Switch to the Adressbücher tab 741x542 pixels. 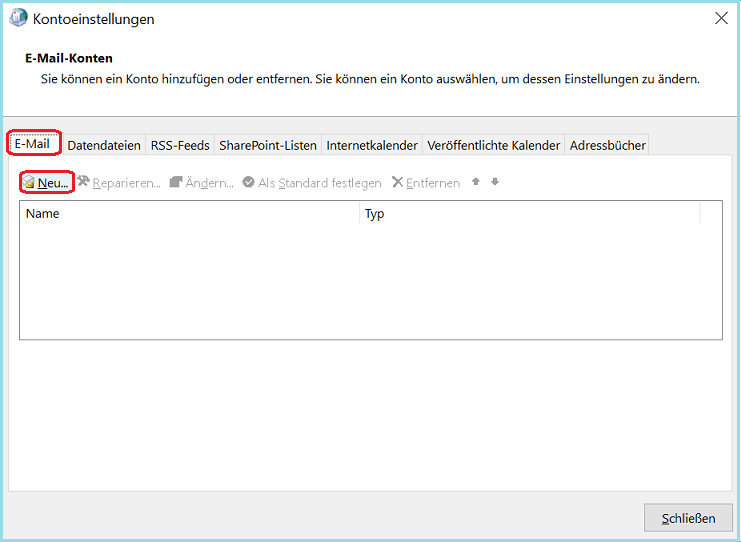(x=607, y=145)
